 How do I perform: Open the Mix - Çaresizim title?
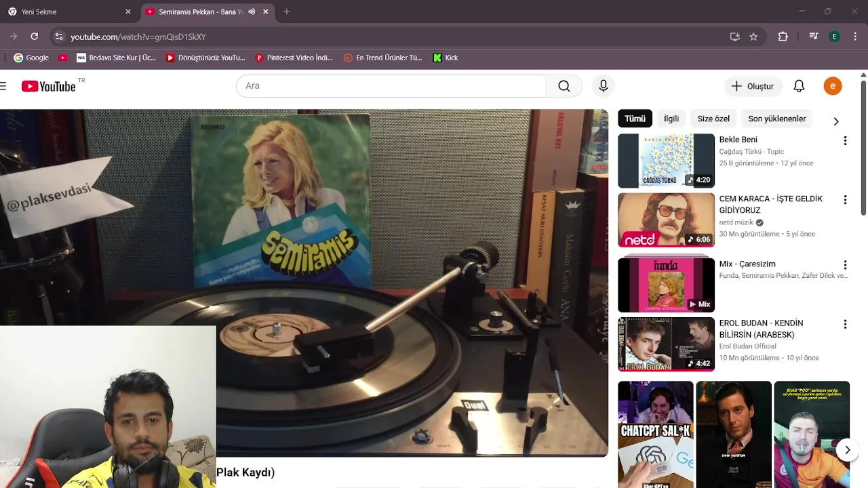(747, 264)
